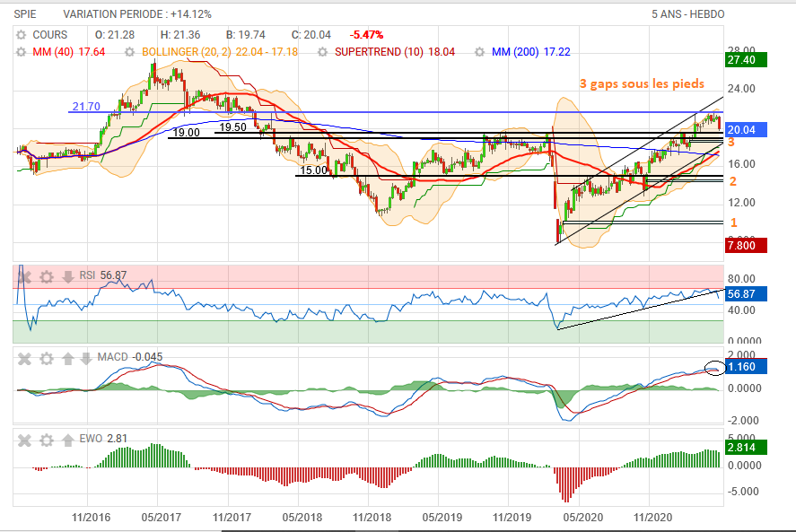Click the orange gap number 2

pos(733,181)
